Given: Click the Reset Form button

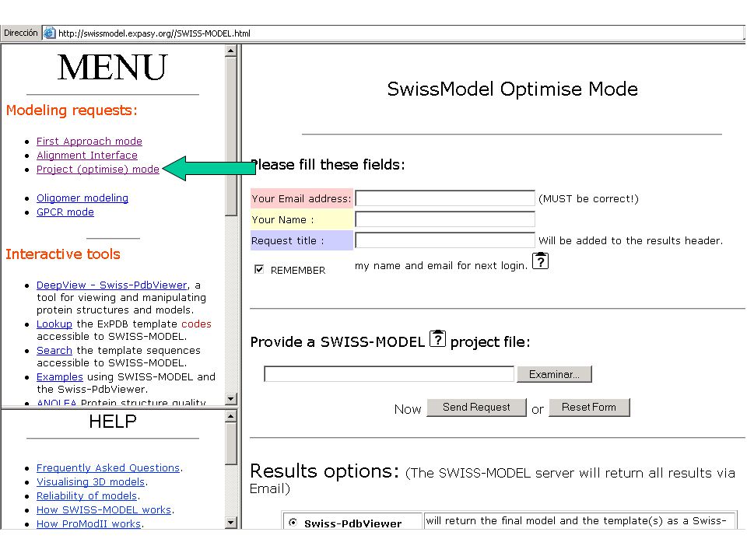Looking at the screenshot, I should pyautogui.click(x=589, y=408).
